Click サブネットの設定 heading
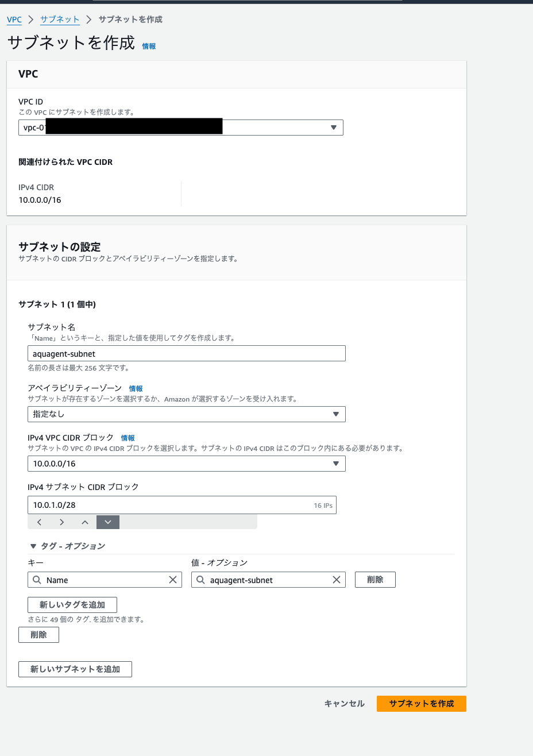This screenshot has height=756, width=533. [x=60, y=247]
